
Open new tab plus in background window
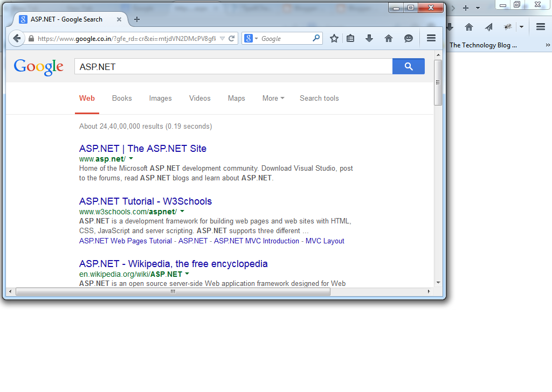pos(466,8)
